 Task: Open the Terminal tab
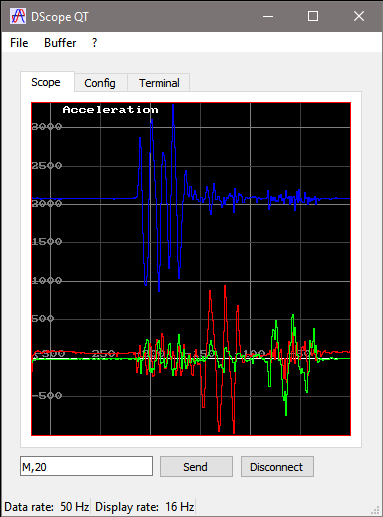pos(159,83)
